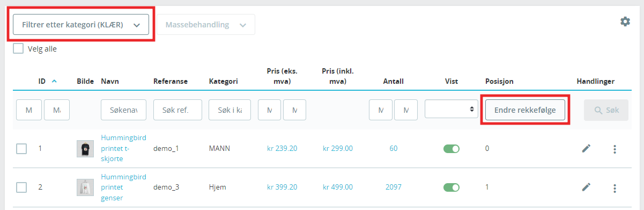Image resolution: width=644 pixels, height=210 pixels.
Task: Open more actions menu for product 1
Action: [615, 149]
